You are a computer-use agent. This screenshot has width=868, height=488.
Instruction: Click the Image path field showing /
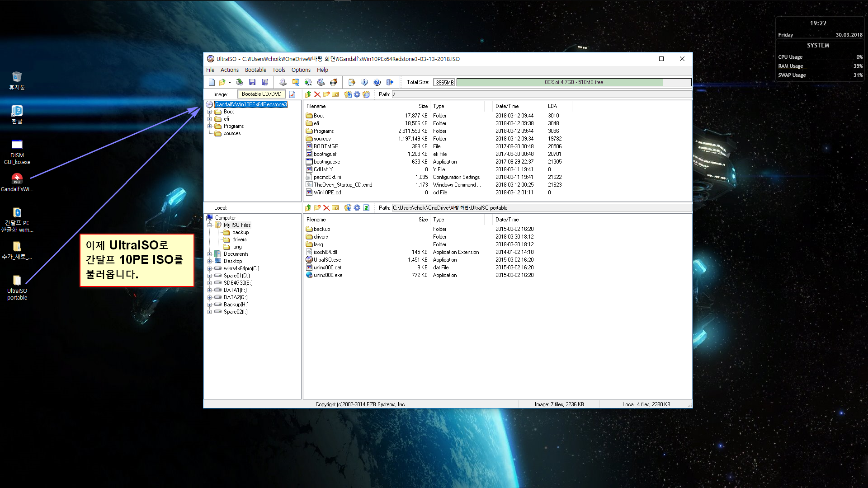coord(542,94)
